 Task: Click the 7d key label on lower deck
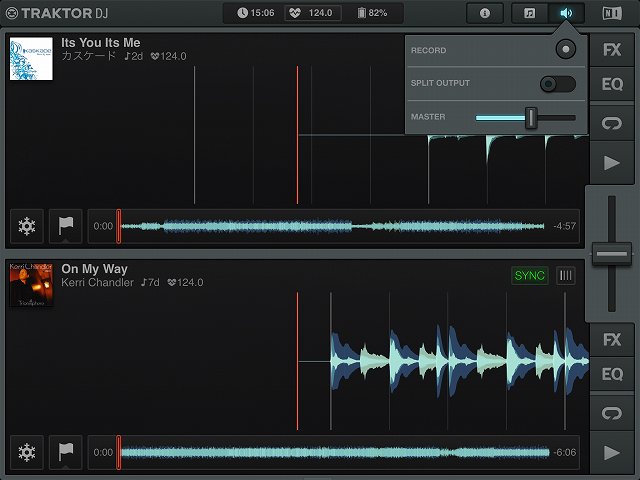[150, 282]
